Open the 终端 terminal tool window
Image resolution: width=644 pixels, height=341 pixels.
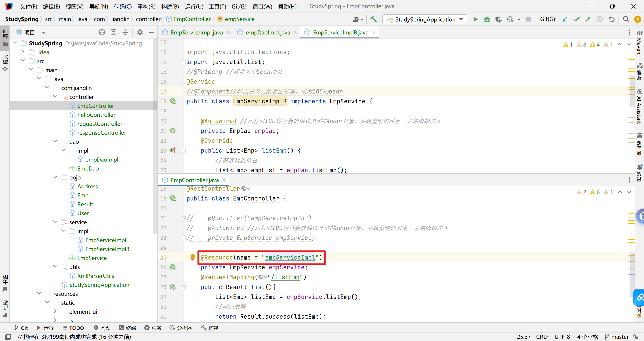pyautogui.click(x=127, y=328)
